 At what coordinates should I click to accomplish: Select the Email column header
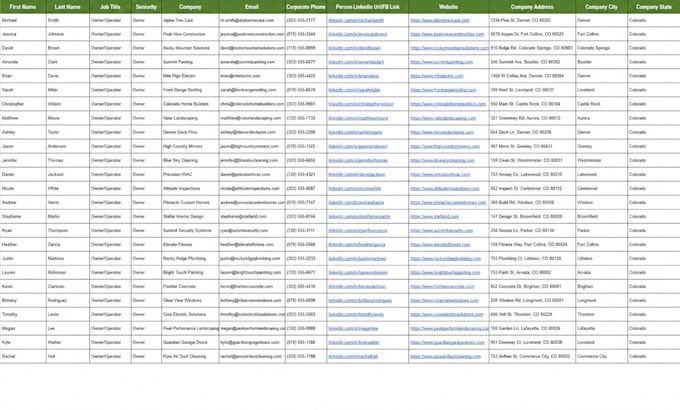[252, 7]
